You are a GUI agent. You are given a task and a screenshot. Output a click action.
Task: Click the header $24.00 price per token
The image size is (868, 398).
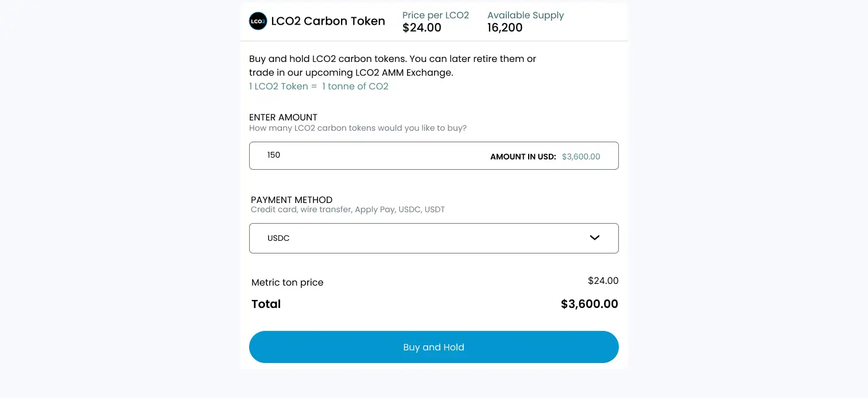(x=421, y=28)
